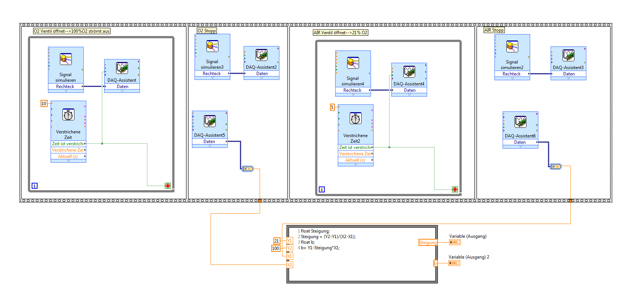Viewport: 644px width, 289px height.
Task: Expand the DAQ-Assistent3 node's bottom chevron
Action: point(568,78)
